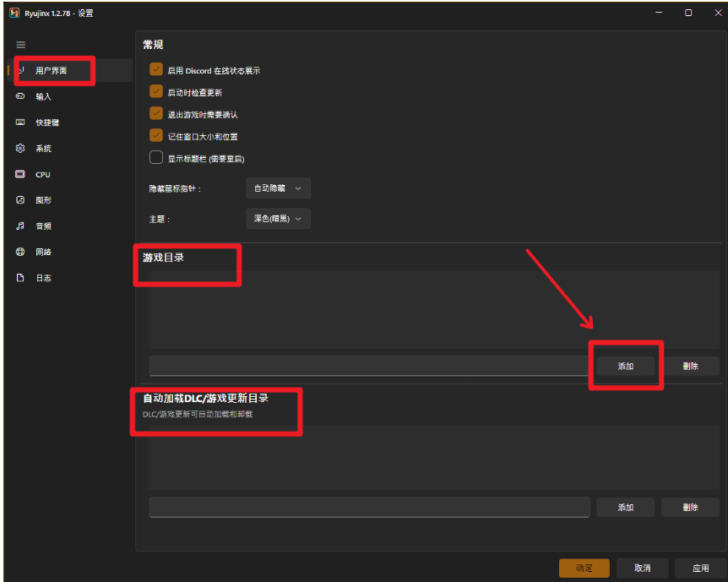Enable the 显示标题栏 checkbox

pos(156,157)
